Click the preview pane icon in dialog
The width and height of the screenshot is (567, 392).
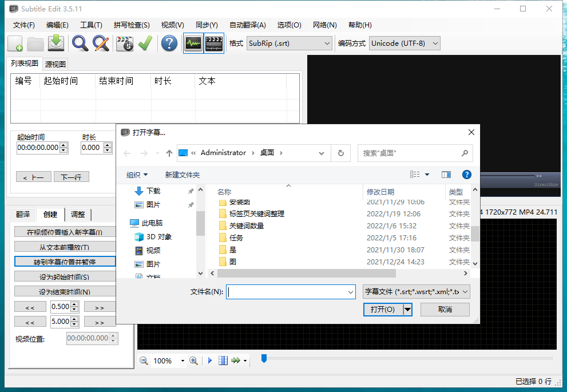[446, 175]
